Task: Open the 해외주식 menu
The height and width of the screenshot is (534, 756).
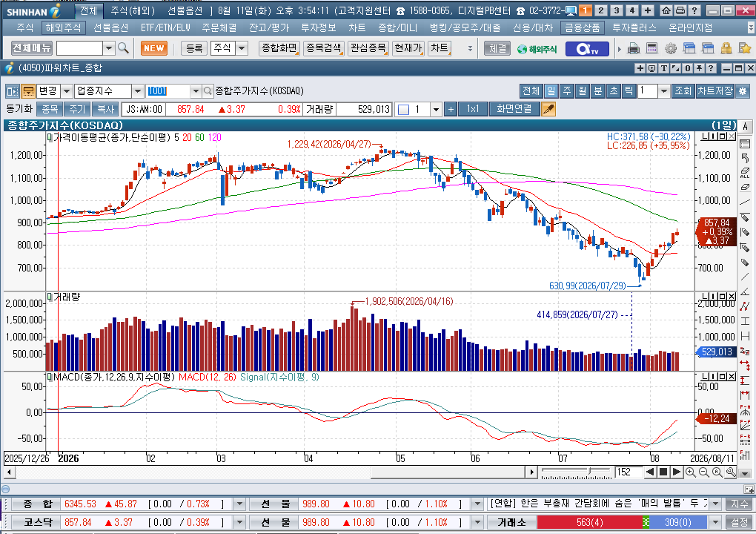Action: 63,28
